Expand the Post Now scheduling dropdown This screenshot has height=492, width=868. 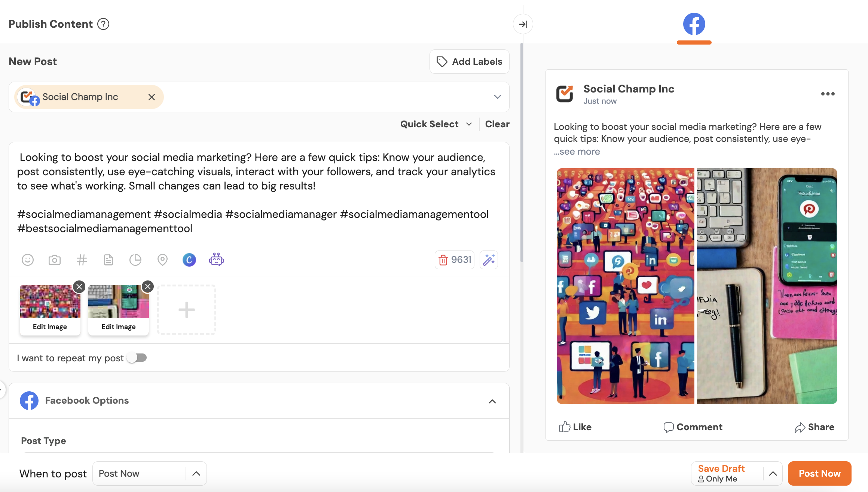click(196, 474)
